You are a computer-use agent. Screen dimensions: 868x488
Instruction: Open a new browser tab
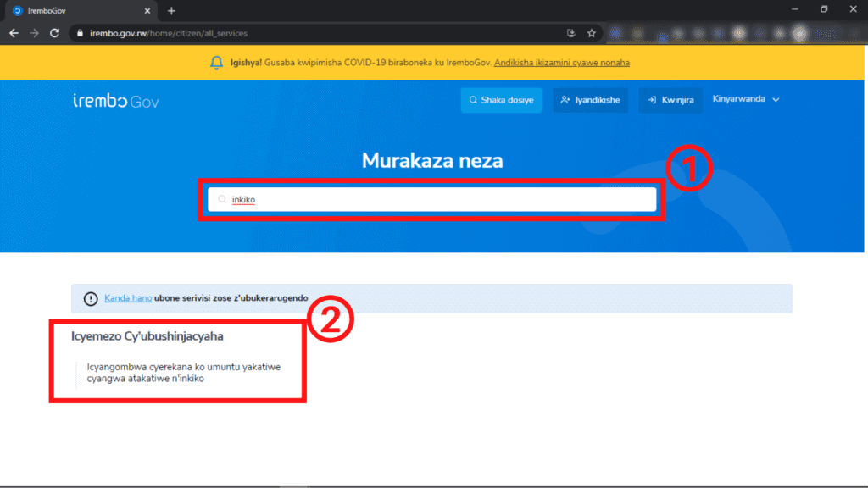(171, 10)
